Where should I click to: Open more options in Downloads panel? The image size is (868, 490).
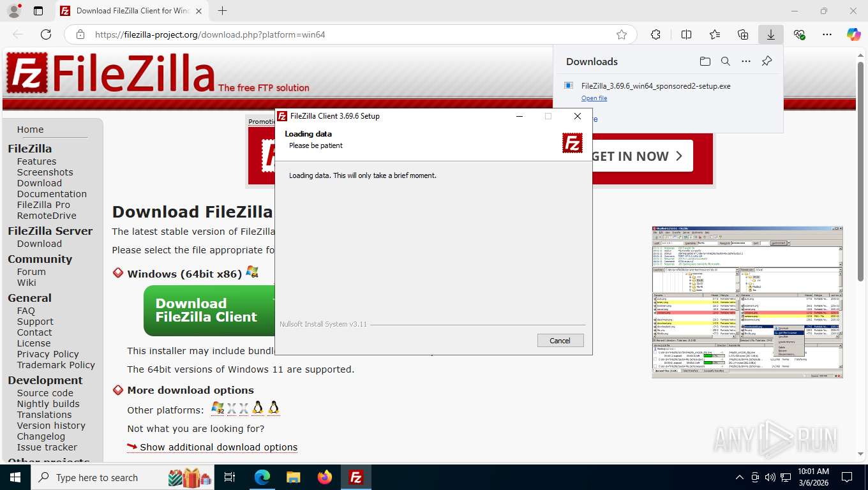746,61
